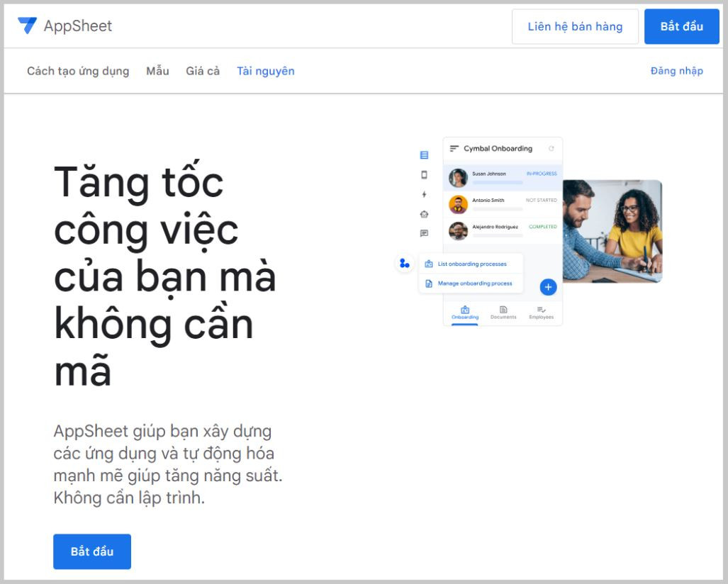The width and height of the screenshot is (728, 584).
Task: Click the IN-PROGRESS status label
Action: click(542, 174)
